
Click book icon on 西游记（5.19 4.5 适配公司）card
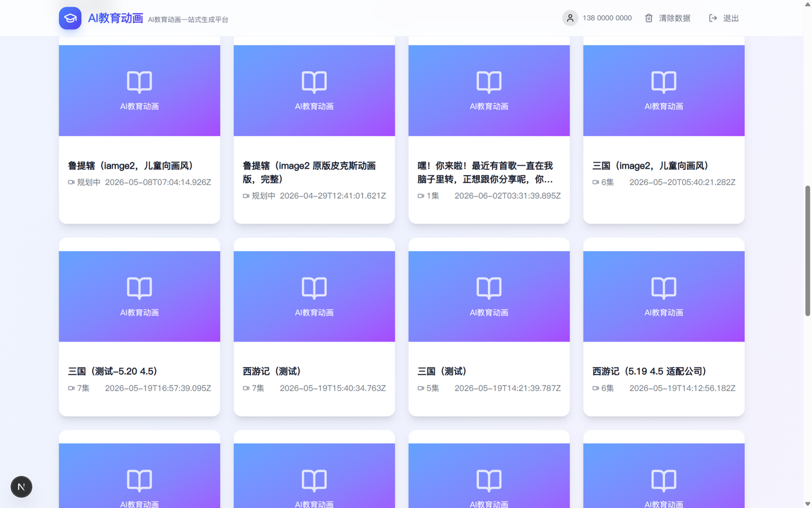pos(664,288)
